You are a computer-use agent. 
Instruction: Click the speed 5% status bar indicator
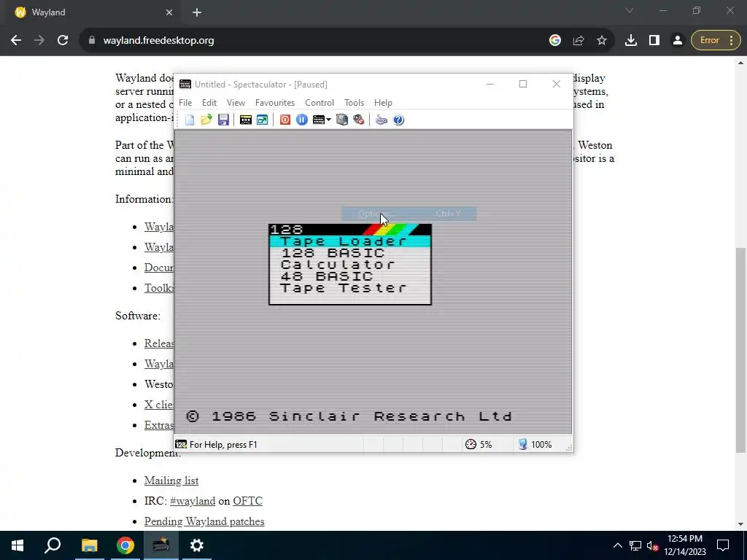click(x=479, y=445)
